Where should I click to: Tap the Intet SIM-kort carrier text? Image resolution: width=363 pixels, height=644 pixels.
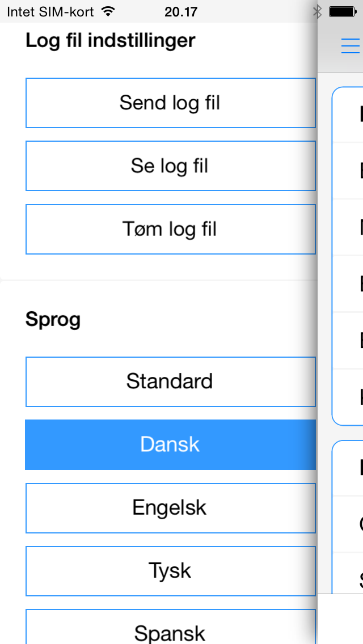tap(50, 11)
